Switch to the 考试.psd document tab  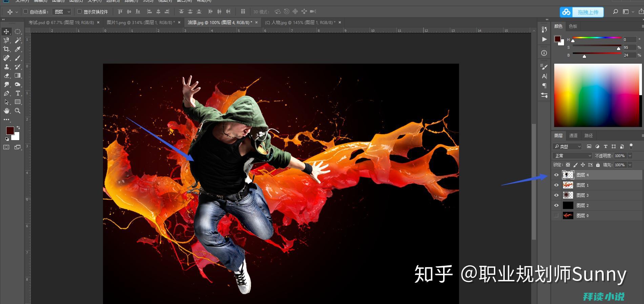61,22
